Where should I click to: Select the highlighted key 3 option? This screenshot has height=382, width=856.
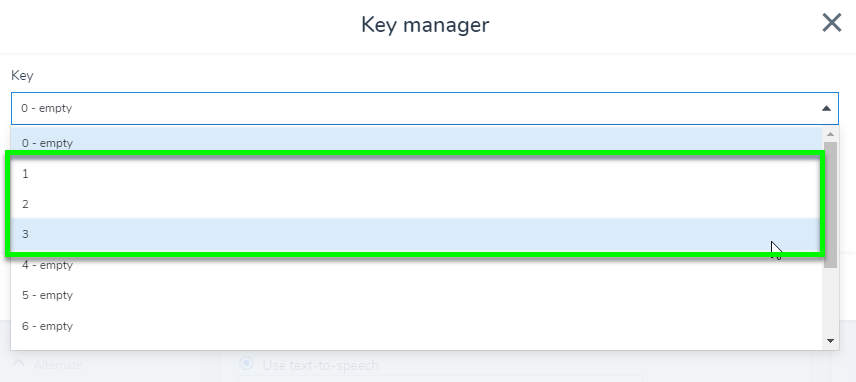coord(417,234)
